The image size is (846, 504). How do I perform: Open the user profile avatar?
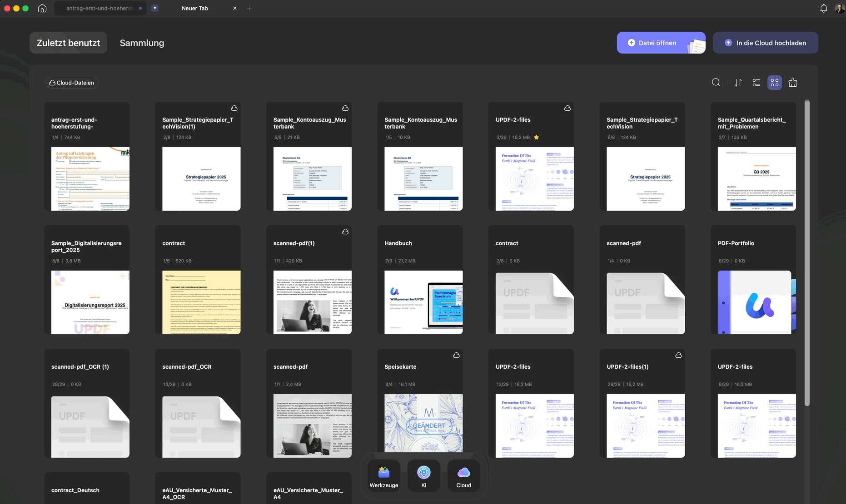(840, 8)
